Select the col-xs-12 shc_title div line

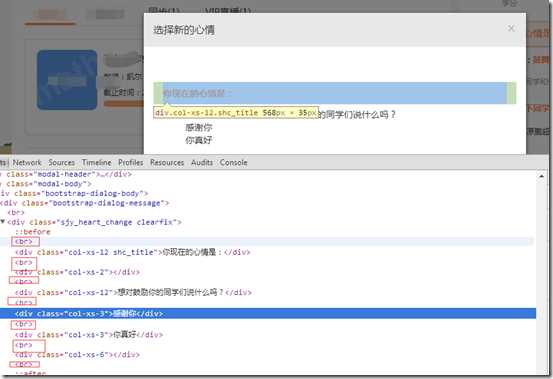click(133, 252)
